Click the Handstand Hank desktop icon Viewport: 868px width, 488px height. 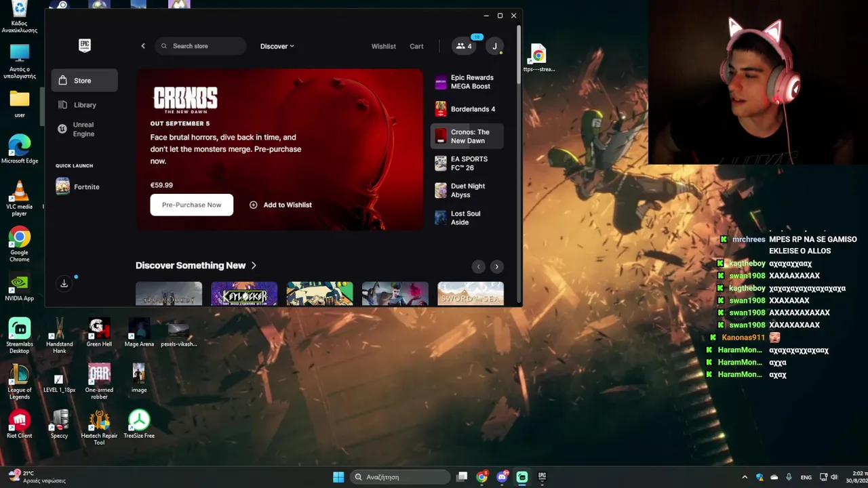[x=60, y=335]
